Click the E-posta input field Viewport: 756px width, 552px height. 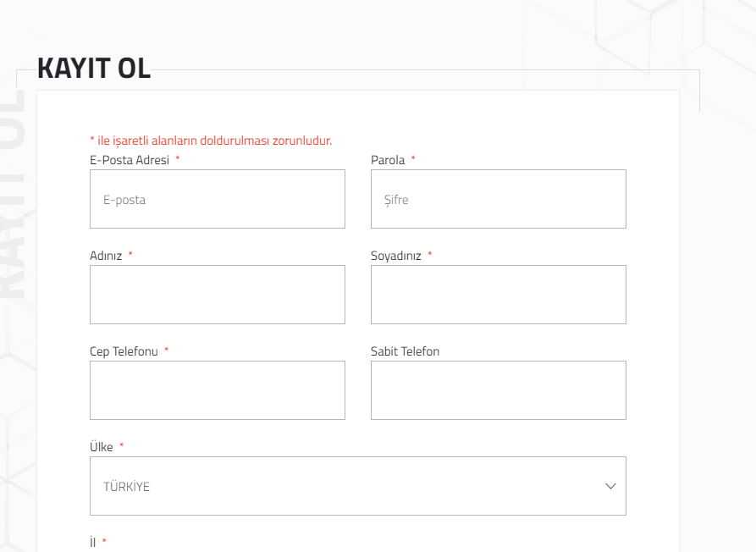[x=218, y=199]
